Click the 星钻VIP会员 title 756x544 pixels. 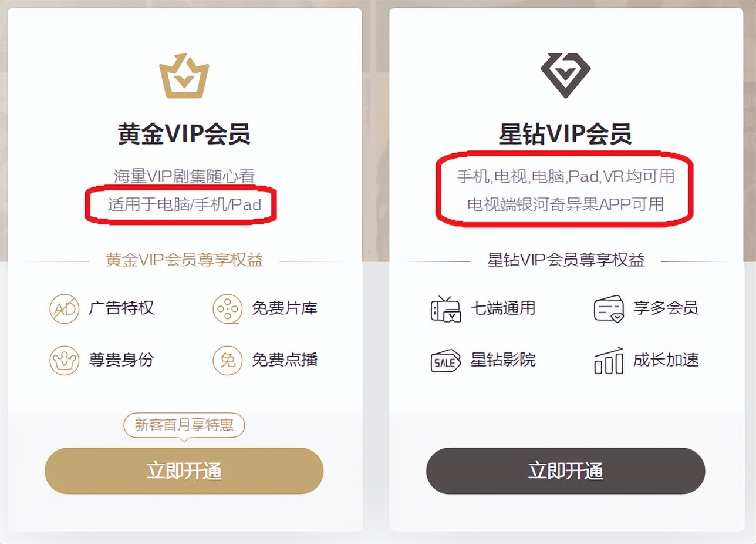(x=565, y=135)
